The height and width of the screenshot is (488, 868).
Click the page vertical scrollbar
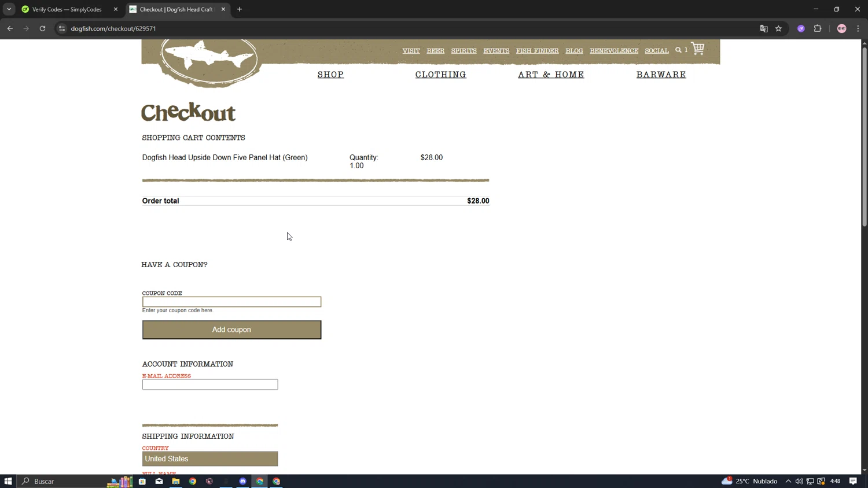[x=865, y=136]
